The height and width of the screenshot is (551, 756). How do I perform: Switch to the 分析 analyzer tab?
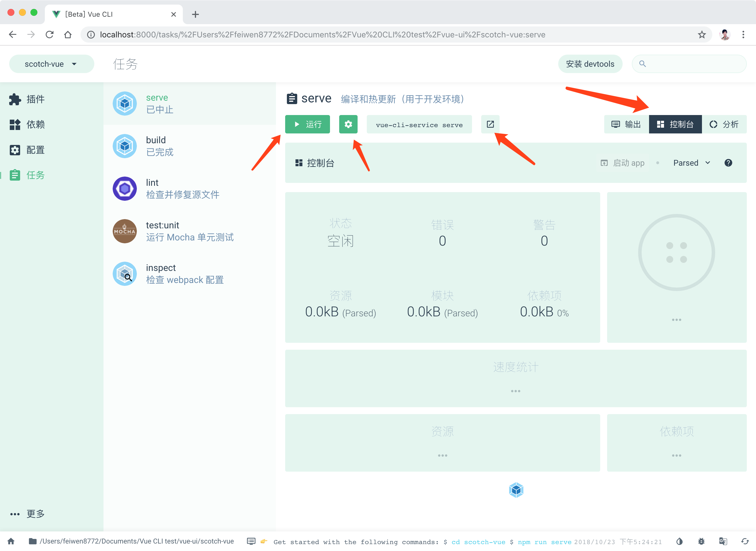(x=724, y=125)
